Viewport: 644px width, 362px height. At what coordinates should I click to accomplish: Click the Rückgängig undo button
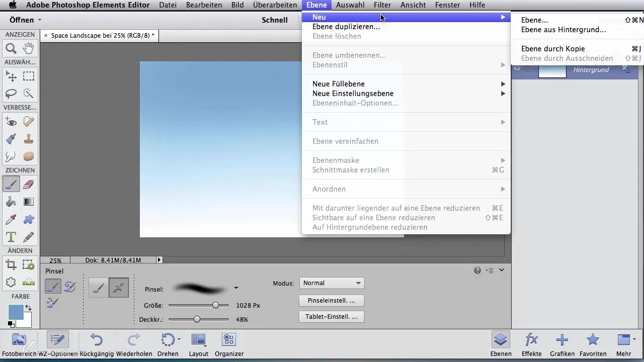point(97,345)
